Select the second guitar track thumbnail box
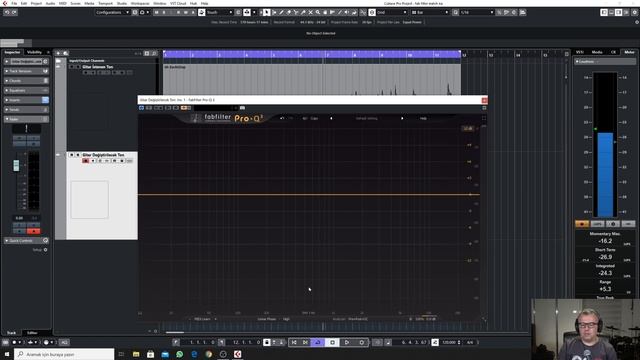640x360 pixels. 90,200
